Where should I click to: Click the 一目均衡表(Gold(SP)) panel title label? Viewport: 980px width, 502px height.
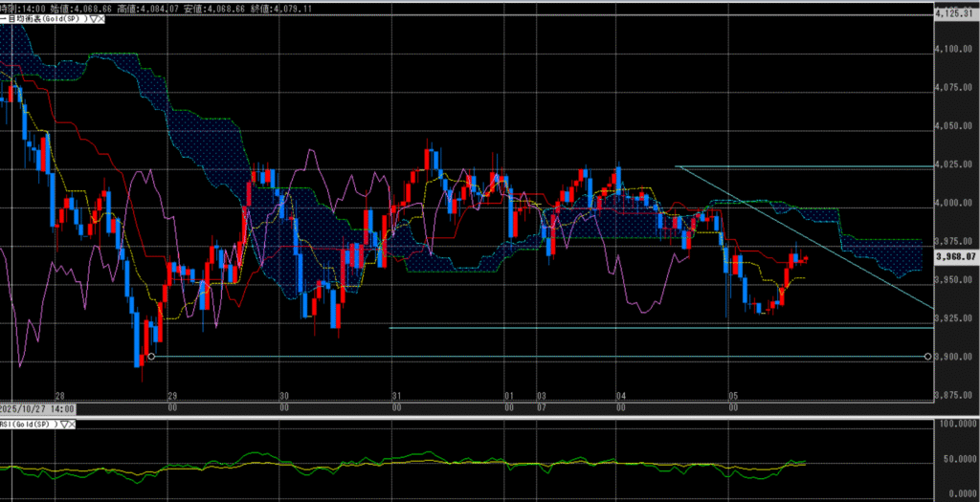point(45,19)
